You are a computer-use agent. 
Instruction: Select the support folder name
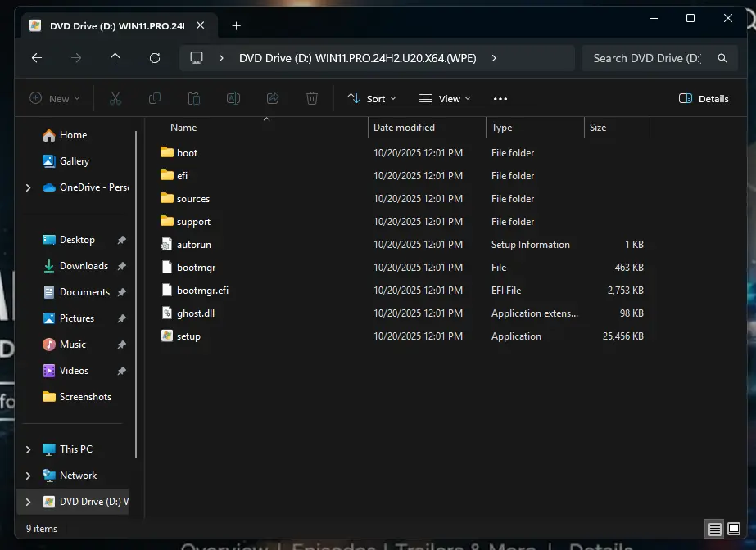(x=193, y=222)
